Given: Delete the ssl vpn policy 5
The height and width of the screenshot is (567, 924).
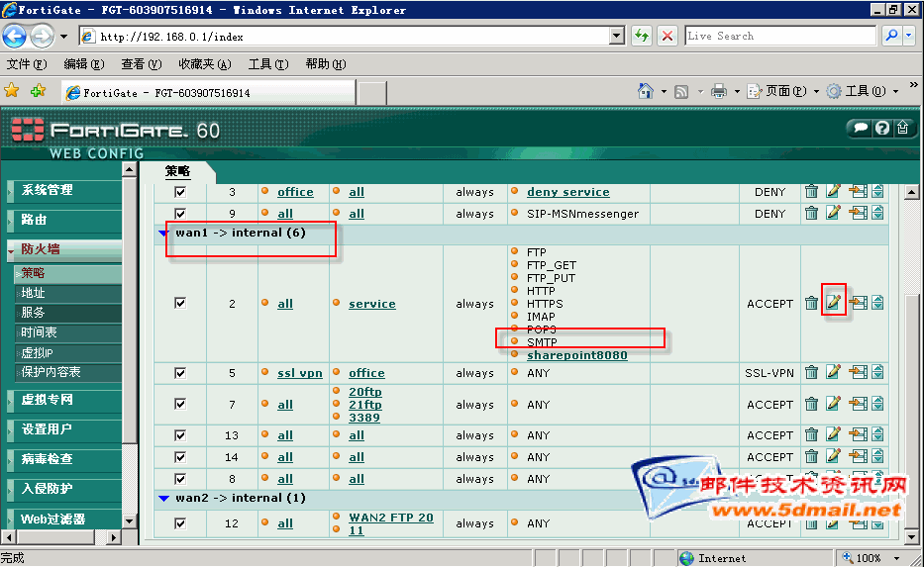Looking at the screenshot, I should coord(811,373).
